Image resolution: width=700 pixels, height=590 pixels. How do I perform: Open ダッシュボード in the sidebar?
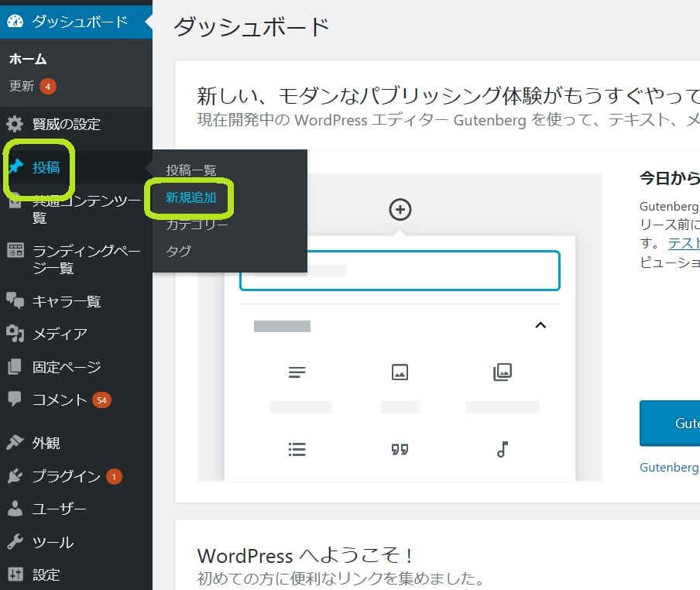tap(76, 22)
